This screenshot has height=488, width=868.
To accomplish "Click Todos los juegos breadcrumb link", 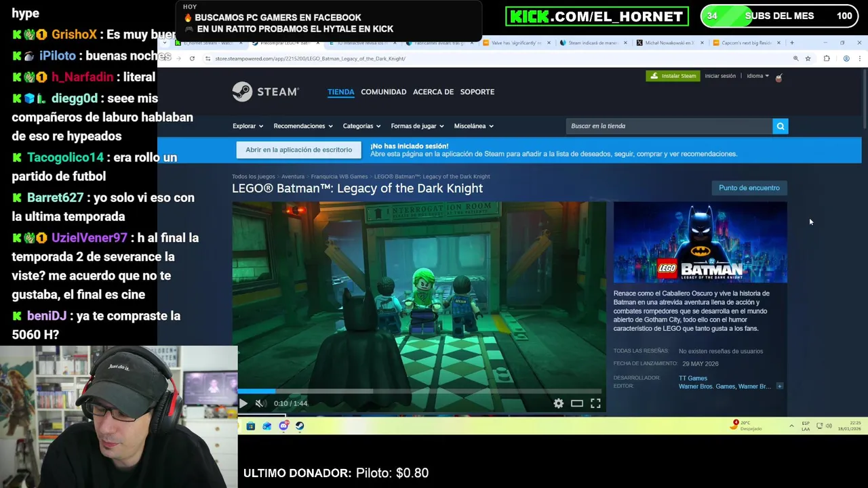I will tap(253, 176).
